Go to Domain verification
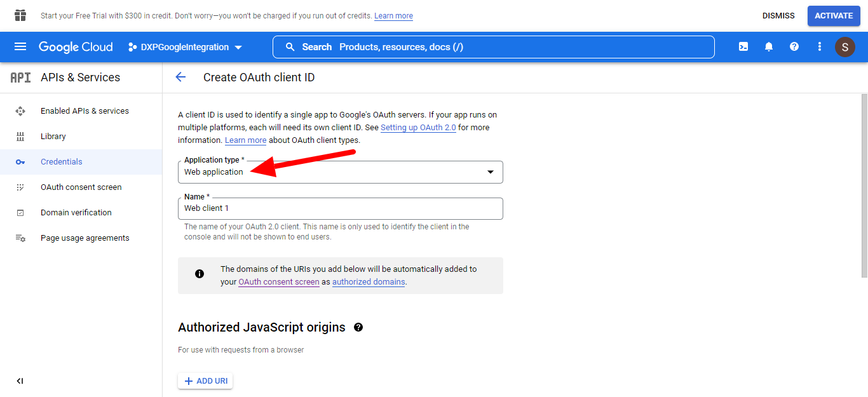This screenshot has height=397, width=868. [76, 212]
